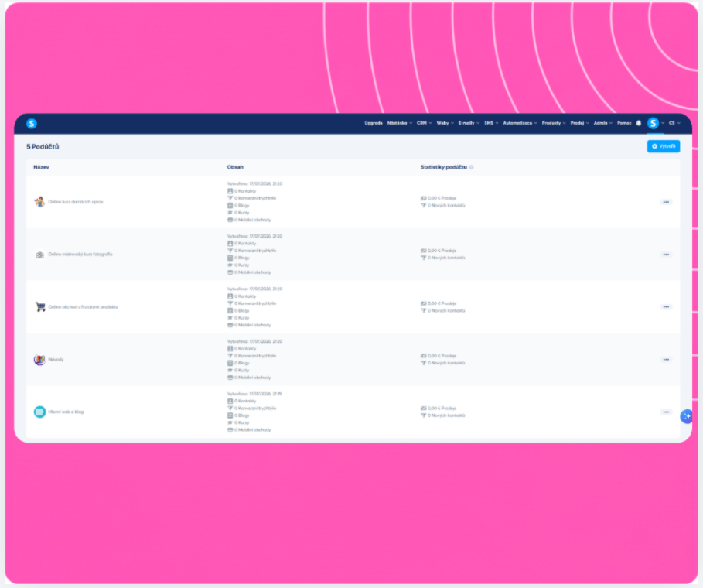
Task: Click the Vytvořeno date in the domácích oprav row
Action: pyautogui.click(x=254, y=184)
